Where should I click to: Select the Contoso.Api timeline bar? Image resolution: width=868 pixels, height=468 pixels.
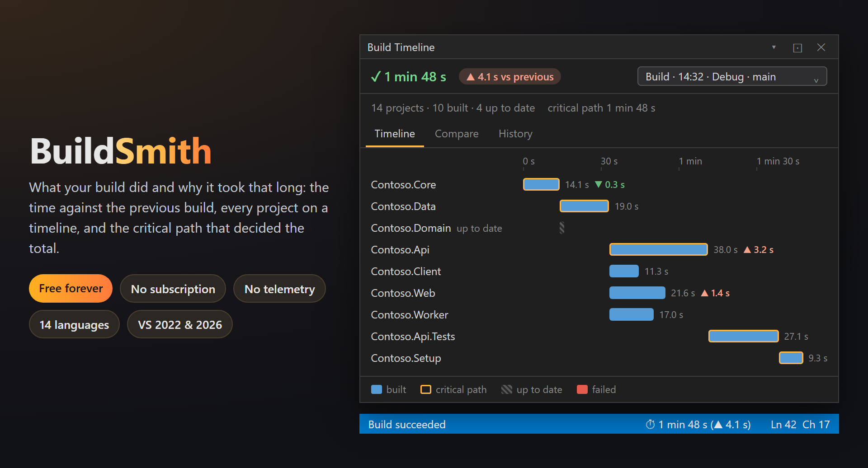tap(658, 249)
